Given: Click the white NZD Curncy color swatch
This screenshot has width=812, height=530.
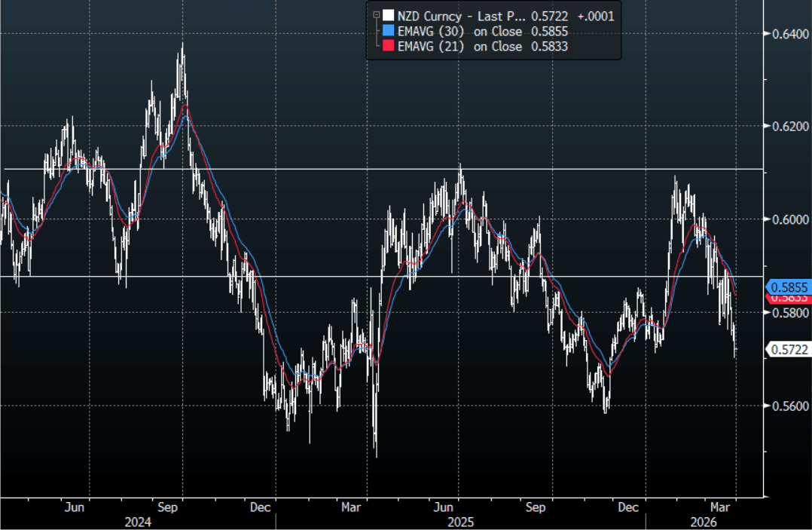Looking at the screenshot, I should 388,15.
